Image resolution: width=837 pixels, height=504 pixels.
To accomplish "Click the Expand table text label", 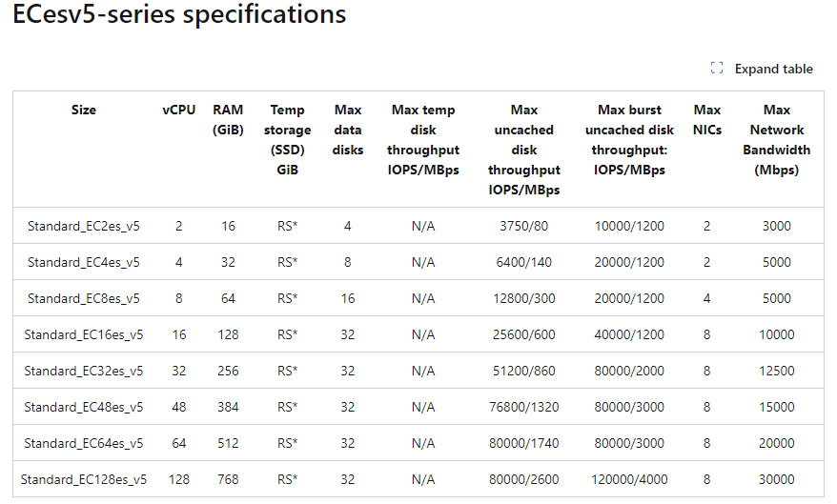I will 773,69.
